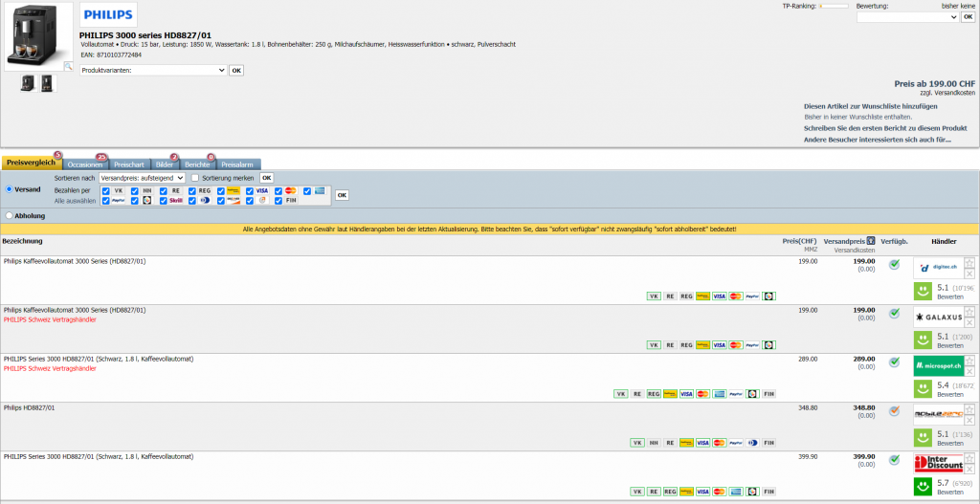Viewport: 980px width, 504px height.
Task: Uncheck the VISA payment checkbox
Action: click(x=250, y=190)
